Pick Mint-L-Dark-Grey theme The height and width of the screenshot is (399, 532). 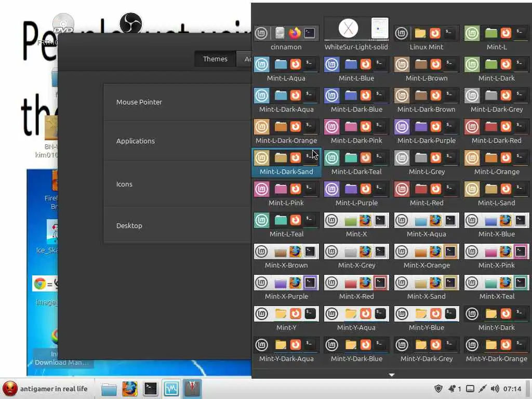pos(497,96)
